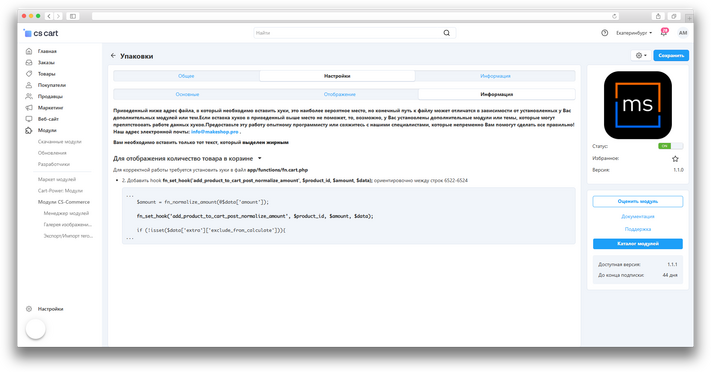Screen dimensions: 711x372
Task: Focus the Найти search field
Action: coord(355,33)
